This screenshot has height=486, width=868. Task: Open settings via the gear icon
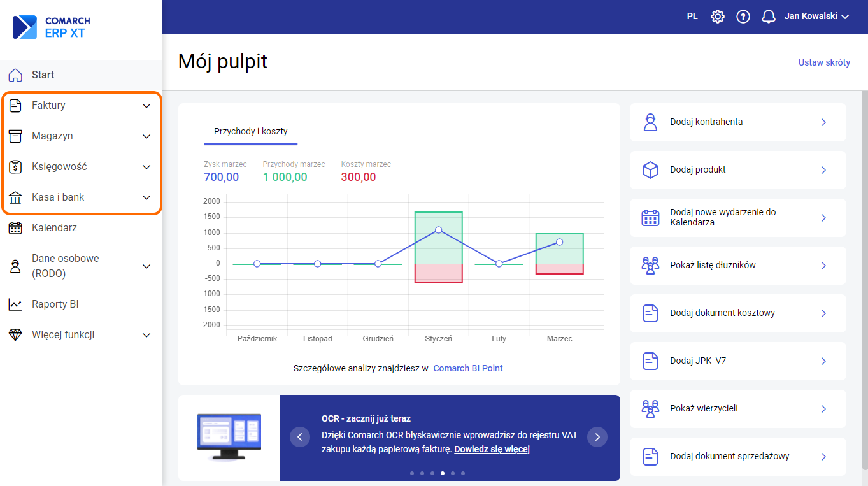pos(718,17)
